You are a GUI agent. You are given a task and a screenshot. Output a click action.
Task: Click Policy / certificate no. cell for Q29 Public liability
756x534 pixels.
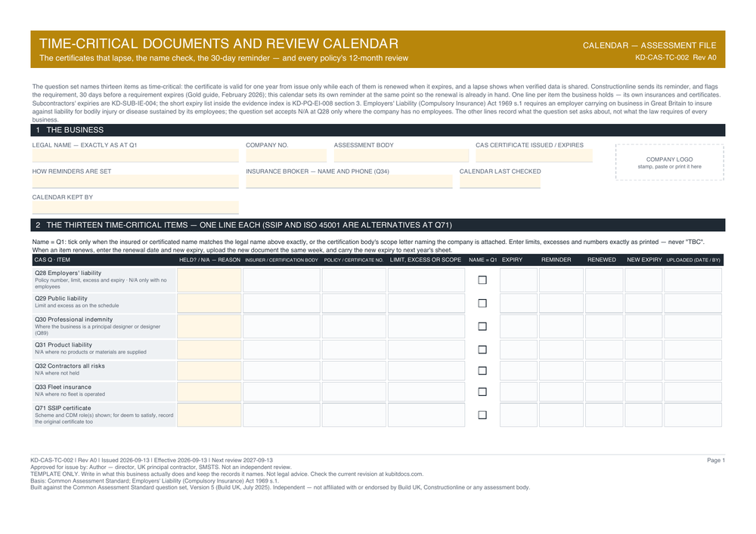(354, 304)
